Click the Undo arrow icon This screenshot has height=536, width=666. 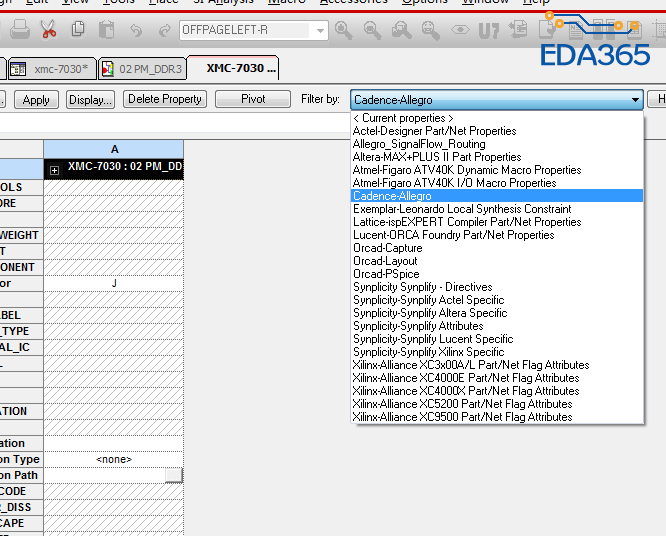135,31
